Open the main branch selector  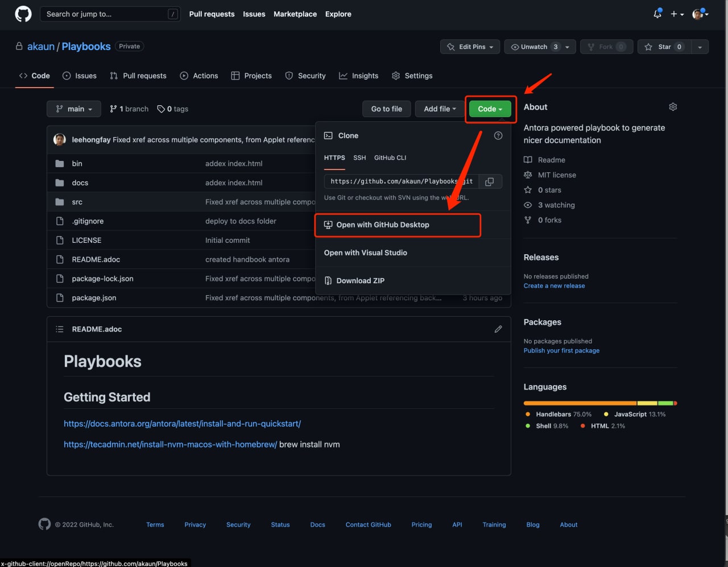click(74, 109)
